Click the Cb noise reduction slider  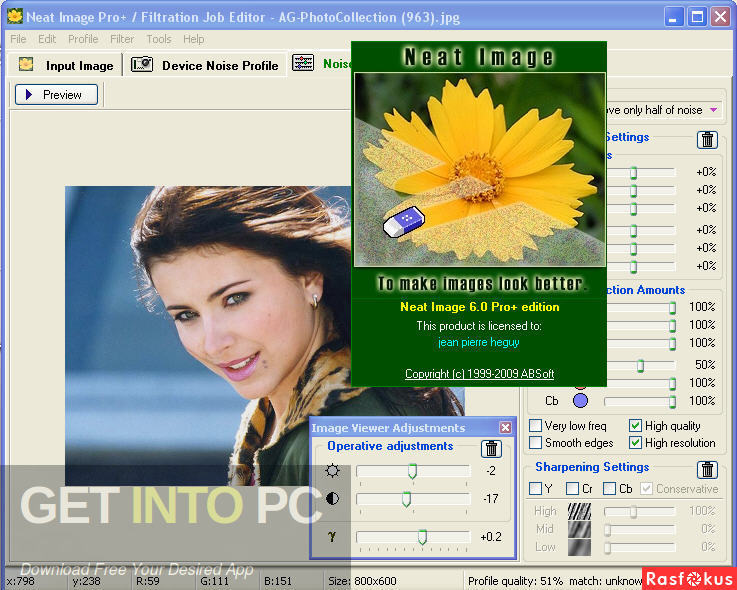point(640,401)
